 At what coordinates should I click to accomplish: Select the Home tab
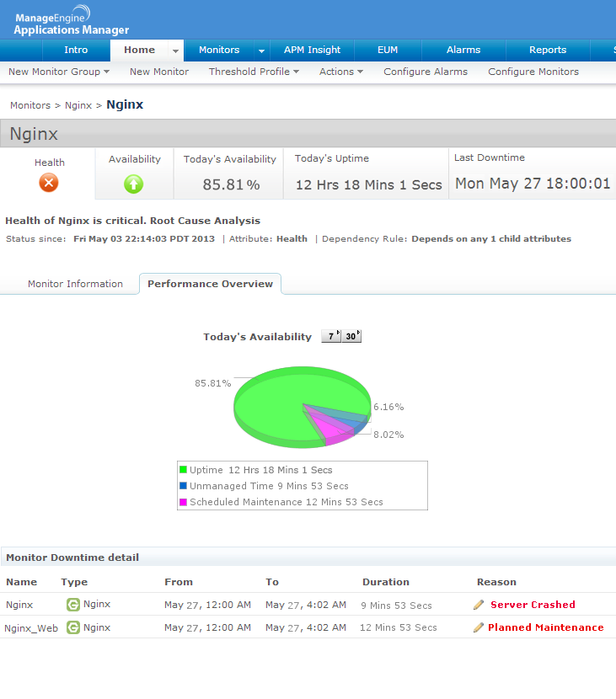[x=140, y=50]
